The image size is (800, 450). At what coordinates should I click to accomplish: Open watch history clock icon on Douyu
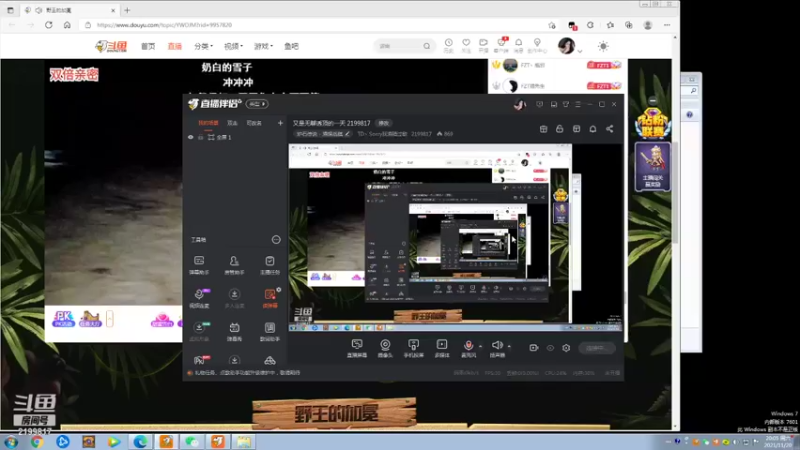coord(448,45)
